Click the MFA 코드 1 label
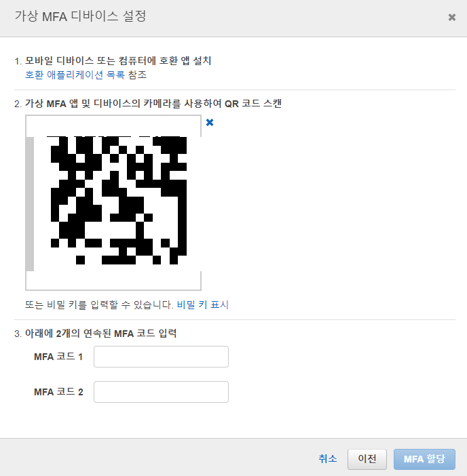Screen dimensions: 467x476 click(58, 357)
